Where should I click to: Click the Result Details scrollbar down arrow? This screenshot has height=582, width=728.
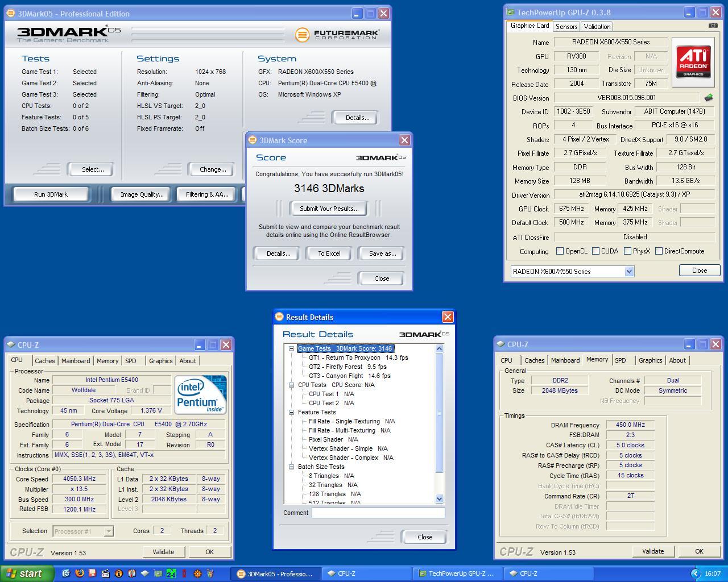tap(439, 498)
